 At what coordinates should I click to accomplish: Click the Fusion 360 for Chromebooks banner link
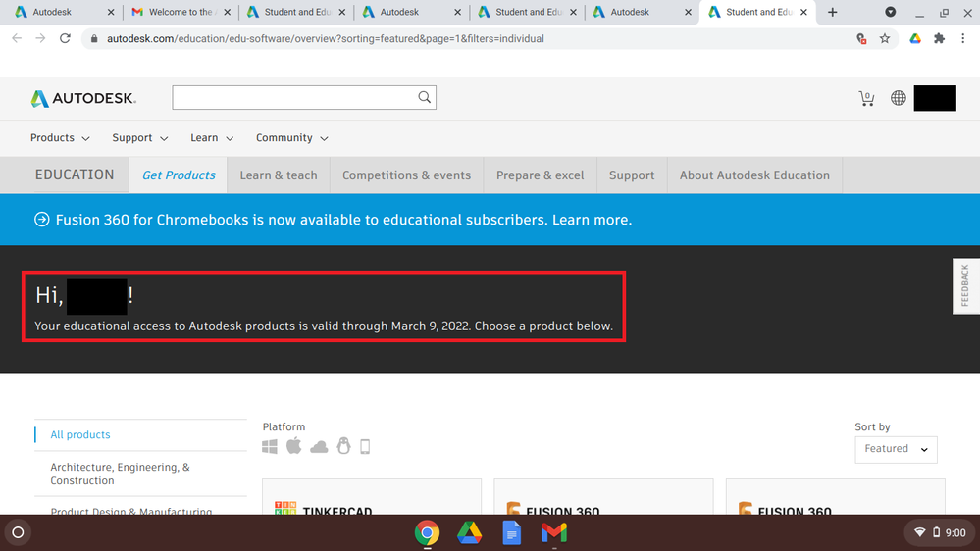(x=343, y=220)
